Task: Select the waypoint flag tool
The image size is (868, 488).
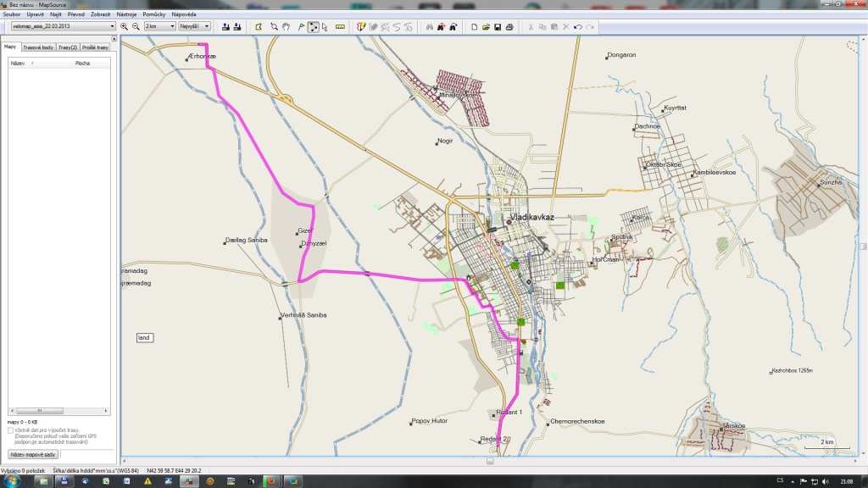Action: (x=301, y=27)
